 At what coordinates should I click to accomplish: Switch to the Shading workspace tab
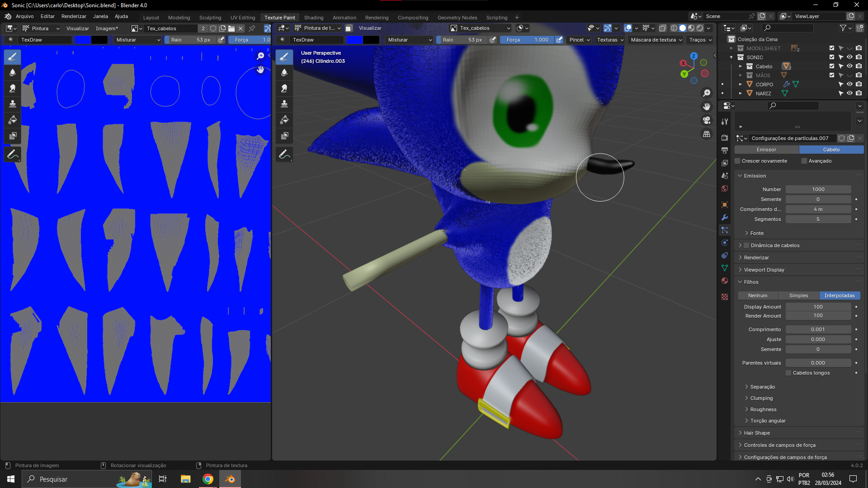point(313,18)
